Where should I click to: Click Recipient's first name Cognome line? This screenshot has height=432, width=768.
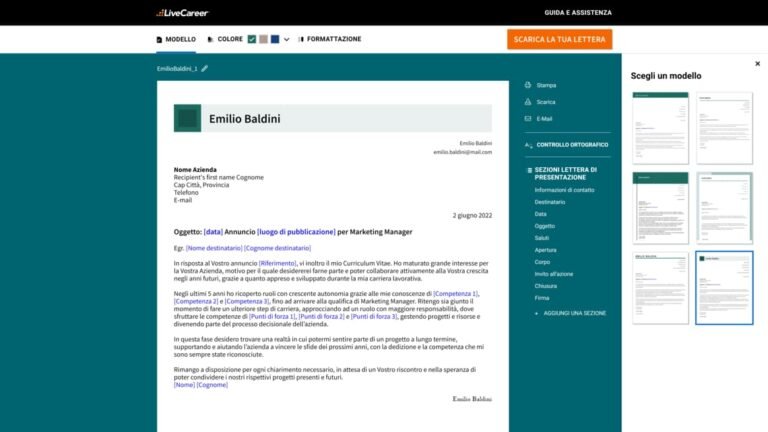218,177
